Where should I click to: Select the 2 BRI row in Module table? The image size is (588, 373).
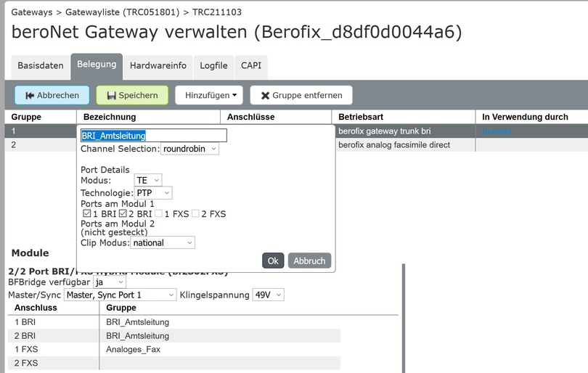pos(174,336)
